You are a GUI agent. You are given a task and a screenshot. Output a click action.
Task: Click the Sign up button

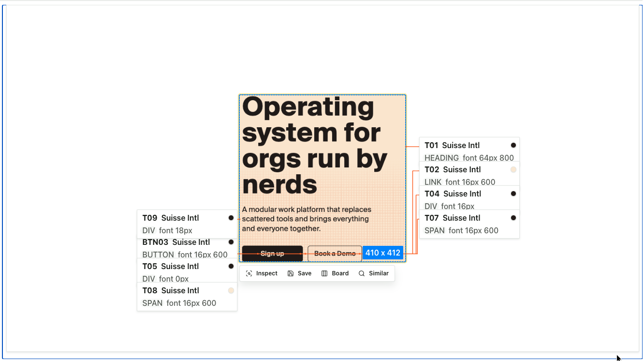tap(272, 254)
